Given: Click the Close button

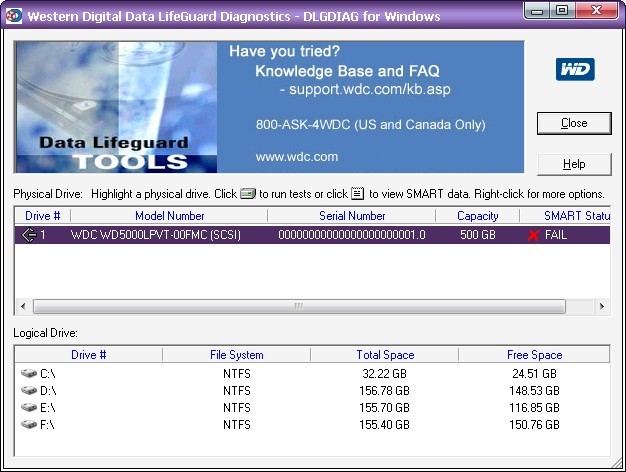Looking at the screenshot, I should pos(574,123).
